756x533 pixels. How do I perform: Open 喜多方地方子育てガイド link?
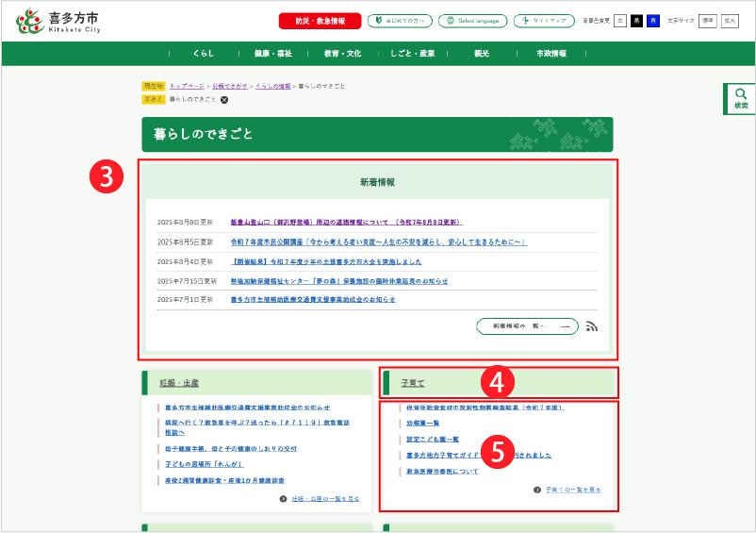479,456
